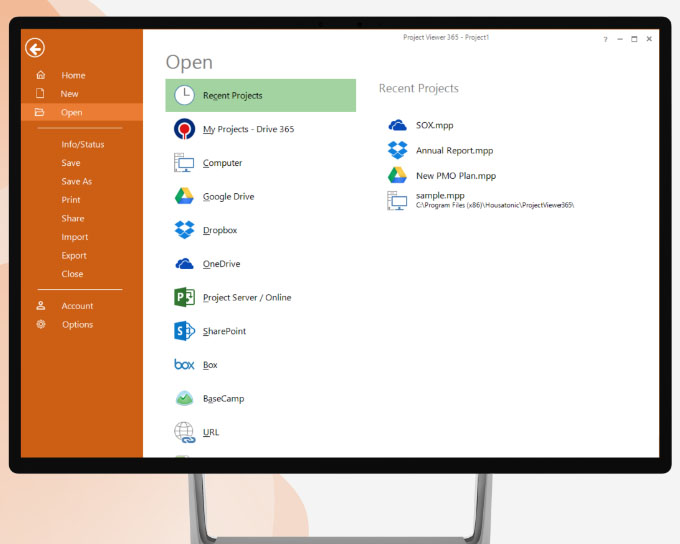
Task: Click the OneDrive cloud icon in locations list
Action: (x=184, y=263)
